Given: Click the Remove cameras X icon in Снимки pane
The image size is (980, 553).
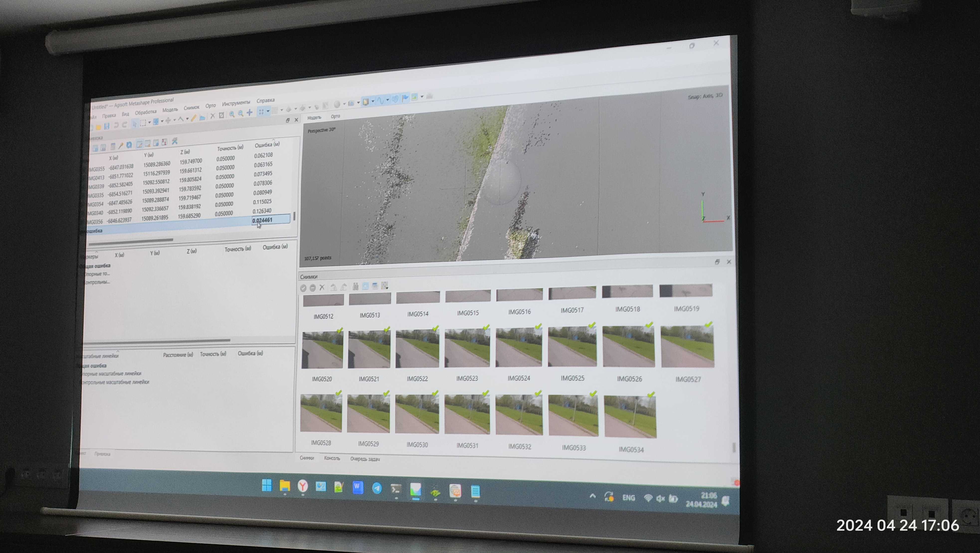Looking at the screenshot, I should [x=322, y=287].
